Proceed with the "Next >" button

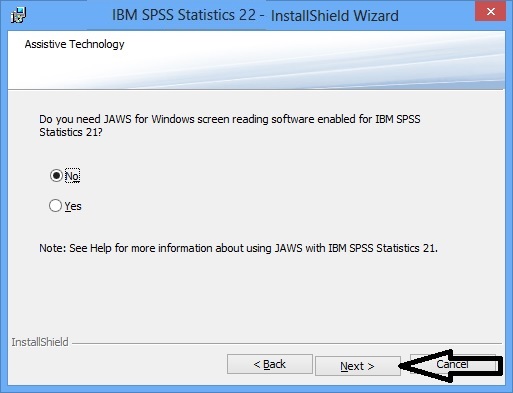pos(358,366)
